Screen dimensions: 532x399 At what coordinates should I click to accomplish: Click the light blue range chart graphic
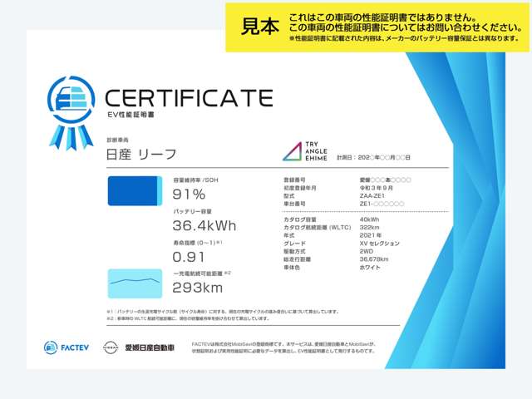tap(135, 283)
